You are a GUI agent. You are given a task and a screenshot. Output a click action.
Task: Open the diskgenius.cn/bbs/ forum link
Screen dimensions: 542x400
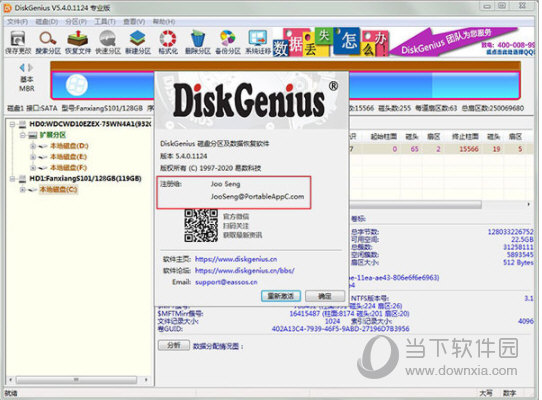tap(245, 270)
